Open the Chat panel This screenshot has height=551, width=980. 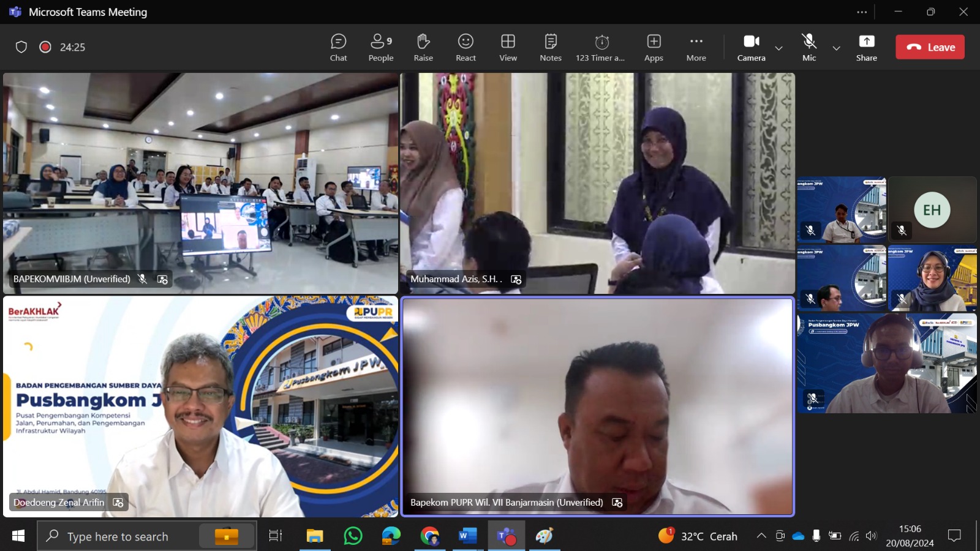pos(338,47)
